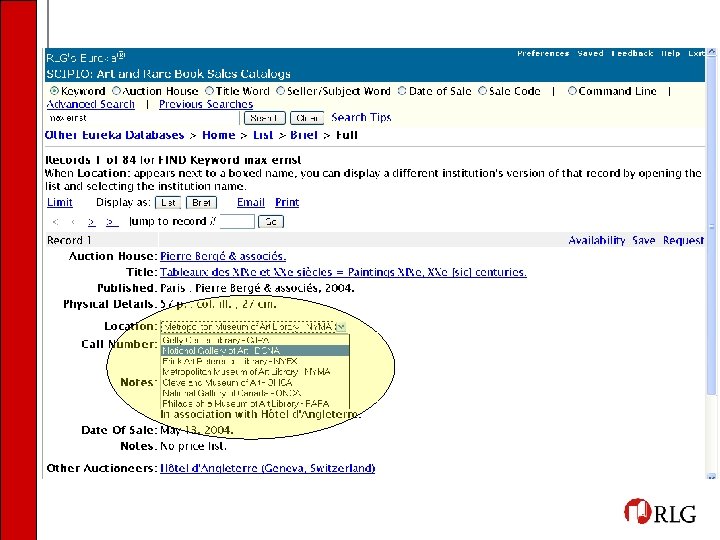Go to Other Eureka Databases breadcrumb

[x=114, y=135]
